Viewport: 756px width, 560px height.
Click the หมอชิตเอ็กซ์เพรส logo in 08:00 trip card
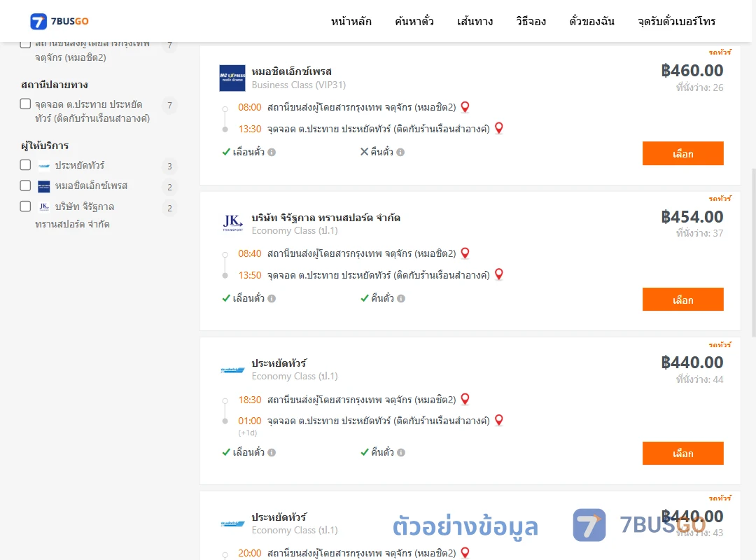coord(232,78)
